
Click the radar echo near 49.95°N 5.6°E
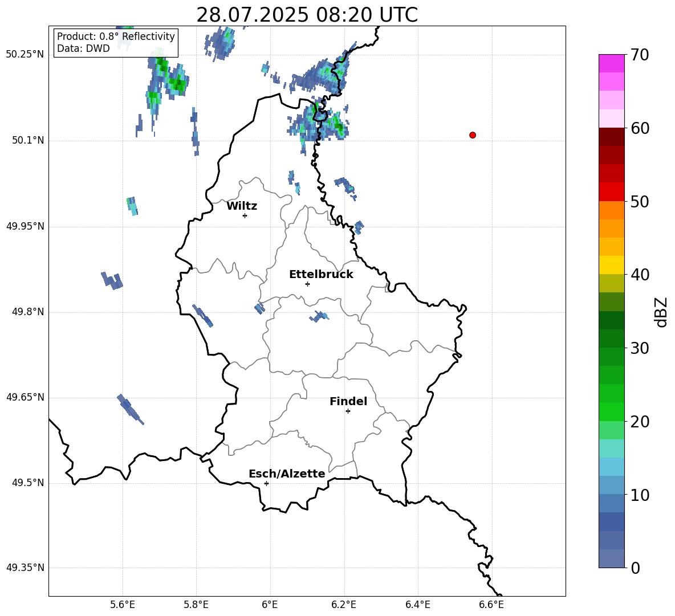[x=133, y=206]
